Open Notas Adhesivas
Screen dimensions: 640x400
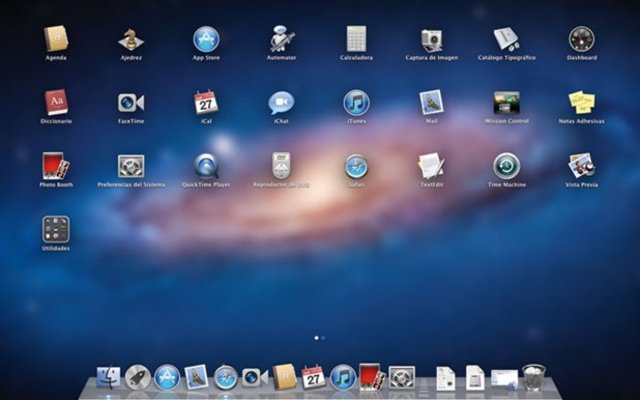pyautogui.click(x=582, y=102)
